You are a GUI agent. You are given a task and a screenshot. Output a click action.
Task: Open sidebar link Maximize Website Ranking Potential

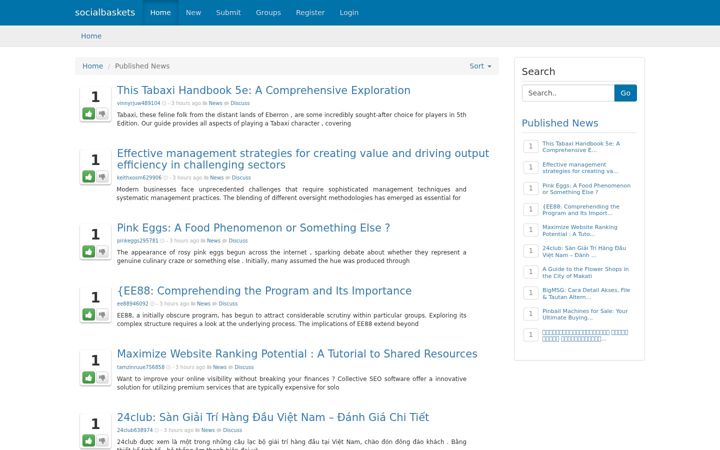pos(580,231)
